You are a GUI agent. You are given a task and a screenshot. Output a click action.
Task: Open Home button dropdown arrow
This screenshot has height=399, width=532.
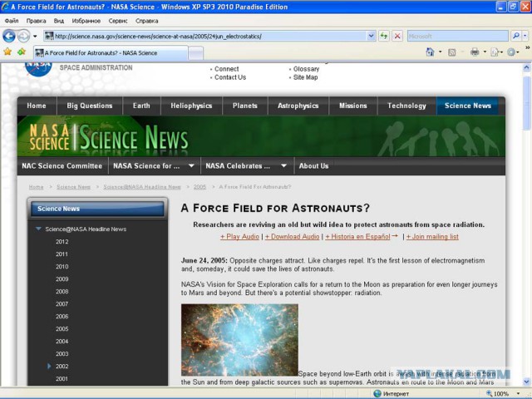(440, 52)
